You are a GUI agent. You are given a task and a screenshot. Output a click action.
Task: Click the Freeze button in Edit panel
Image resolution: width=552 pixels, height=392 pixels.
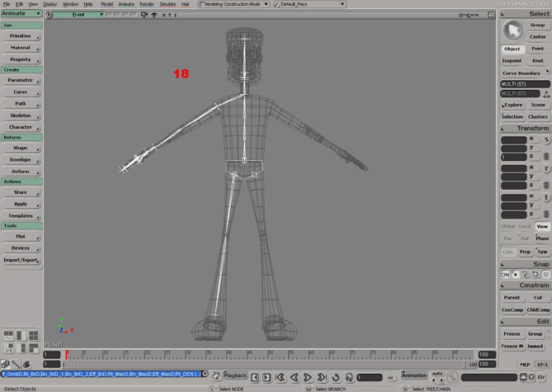[512, 333]
